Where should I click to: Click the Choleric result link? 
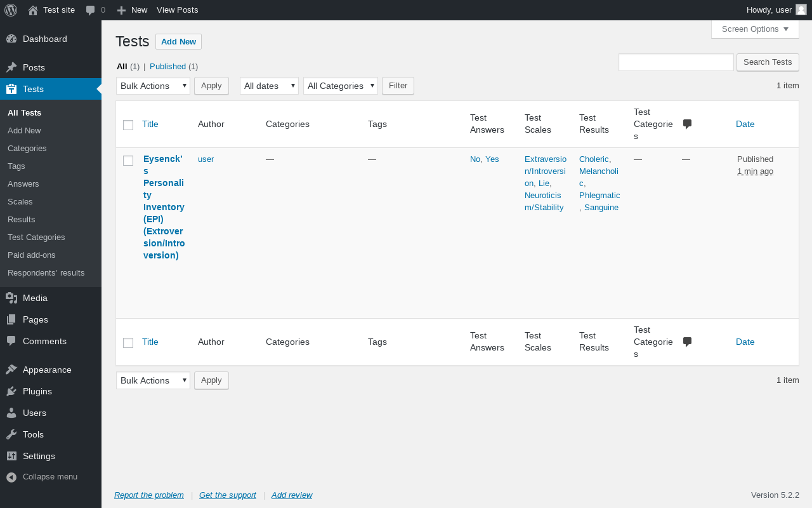(594, 159)
